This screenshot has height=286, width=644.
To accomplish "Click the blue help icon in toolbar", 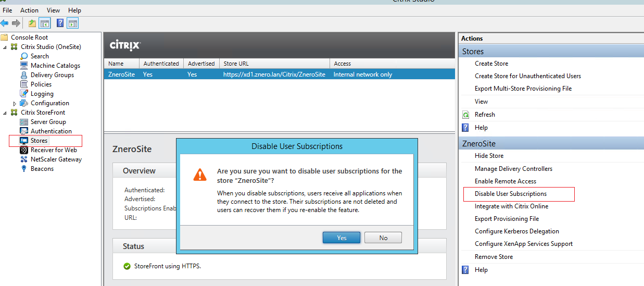I will click(x=60, y=23).
